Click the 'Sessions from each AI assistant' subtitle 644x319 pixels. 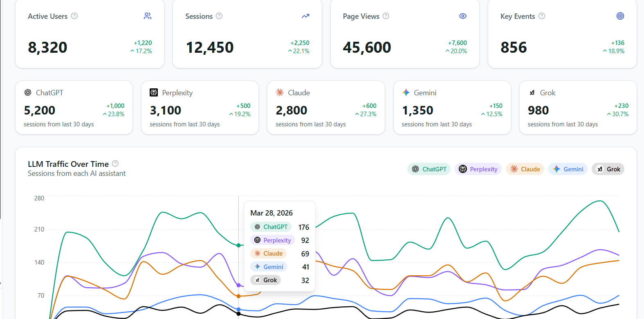click(77, 173)
